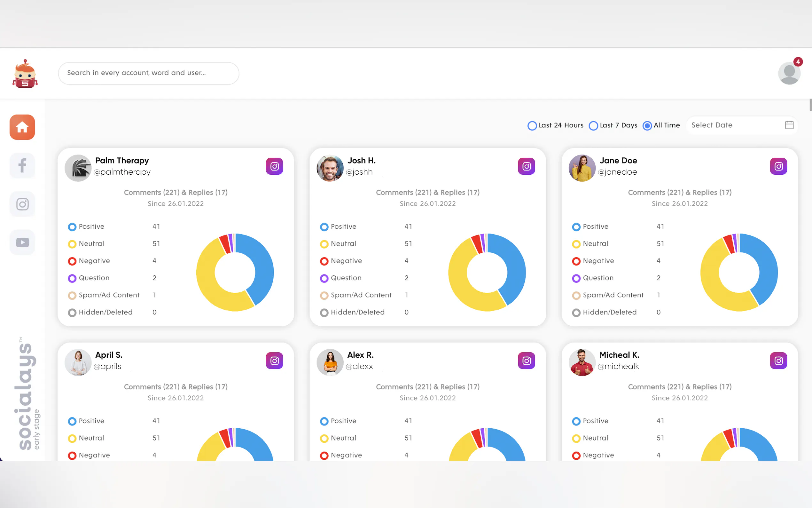Click Alex R. profile photo
The image size is (812, 508).
(x=330, y=362)
